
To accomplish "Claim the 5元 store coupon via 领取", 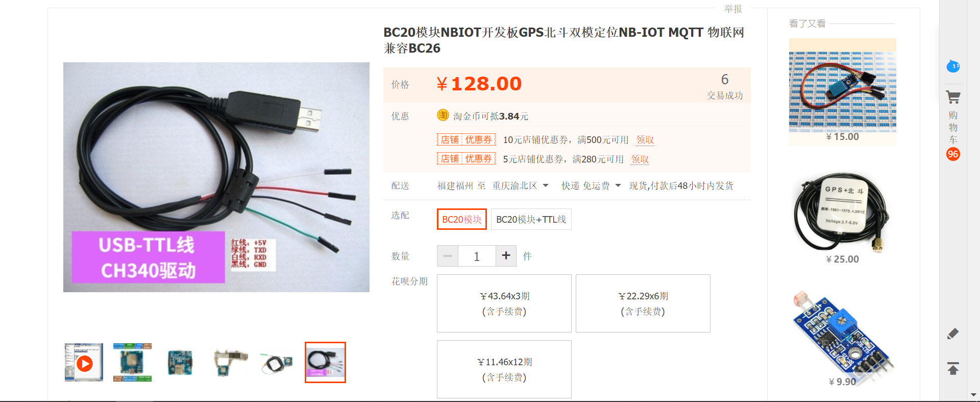I will point(640,159).
